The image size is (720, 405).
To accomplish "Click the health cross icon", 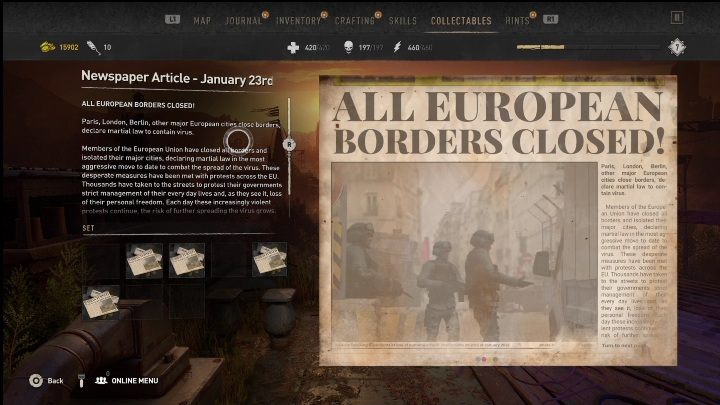I will [293, 47].
